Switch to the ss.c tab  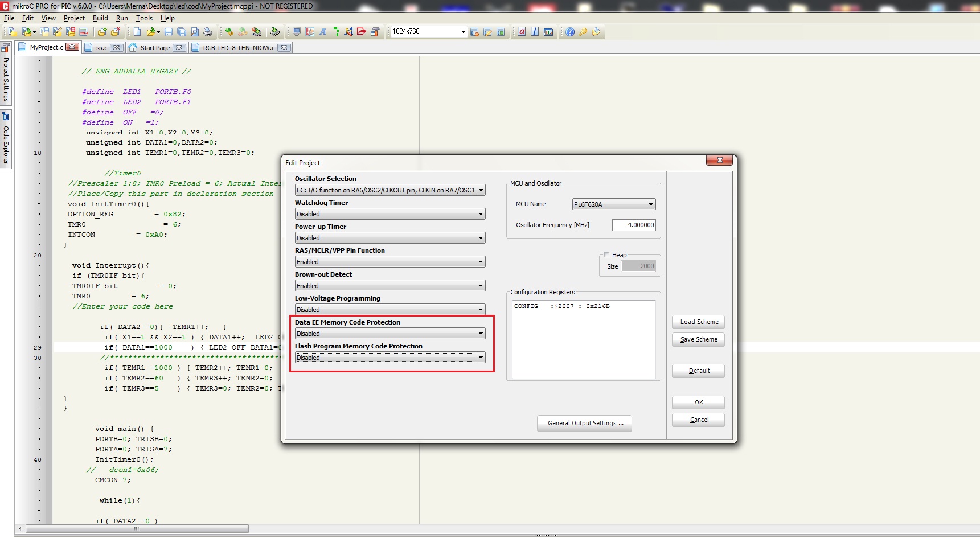click(101, 48)
